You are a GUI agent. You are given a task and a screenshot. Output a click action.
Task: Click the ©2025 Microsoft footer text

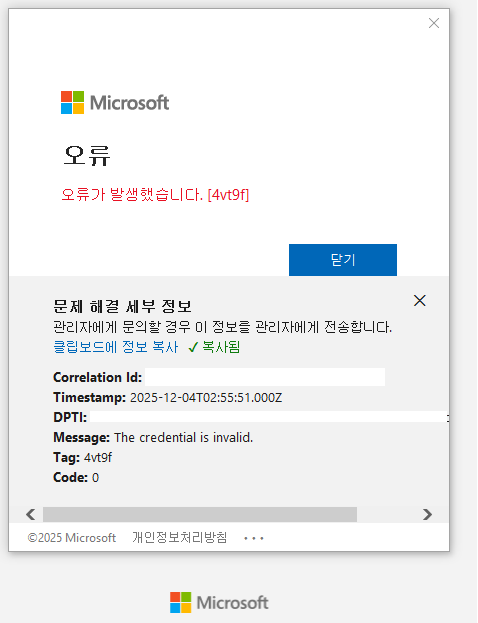(72, 538)
